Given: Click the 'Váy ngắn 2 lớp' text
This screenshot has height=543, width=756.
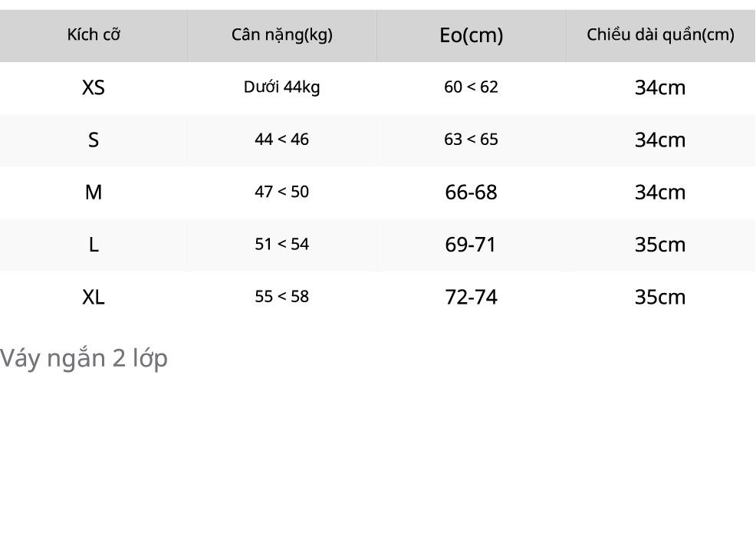Looking at the screenshot, I should pyautogui.click(x=84, y=358).
